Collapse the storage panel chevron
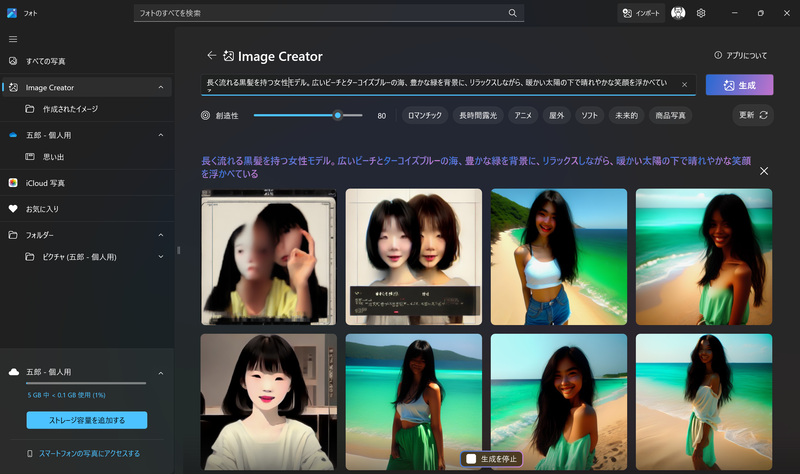The width and height of the screenshot is (800, 474). tap(161, 373)
